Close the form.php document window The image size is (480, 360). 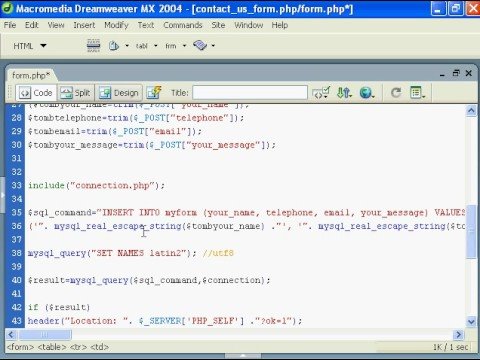469,73
